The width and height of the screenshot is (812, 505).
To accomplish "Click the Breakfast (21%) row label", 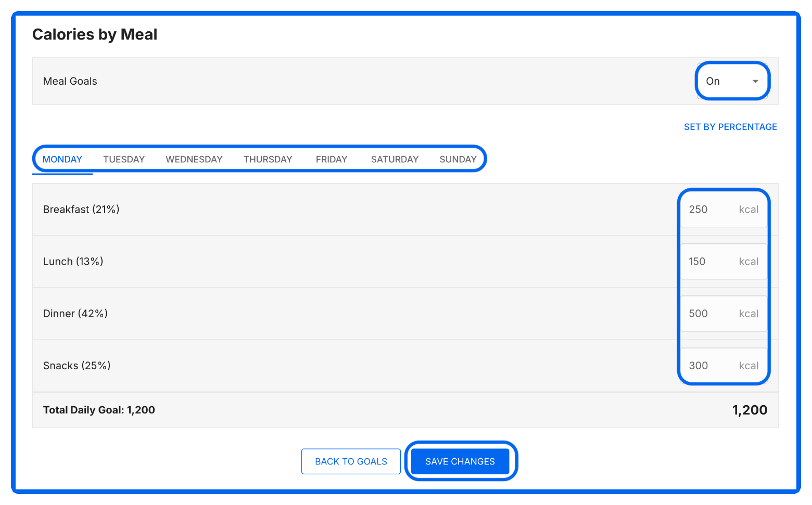I will point(81,210).
